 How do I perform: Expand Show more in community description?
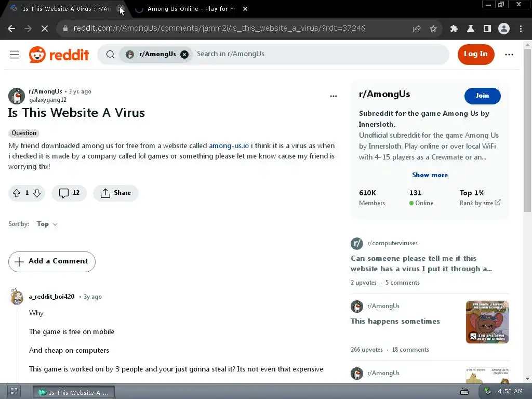[430, 175]
